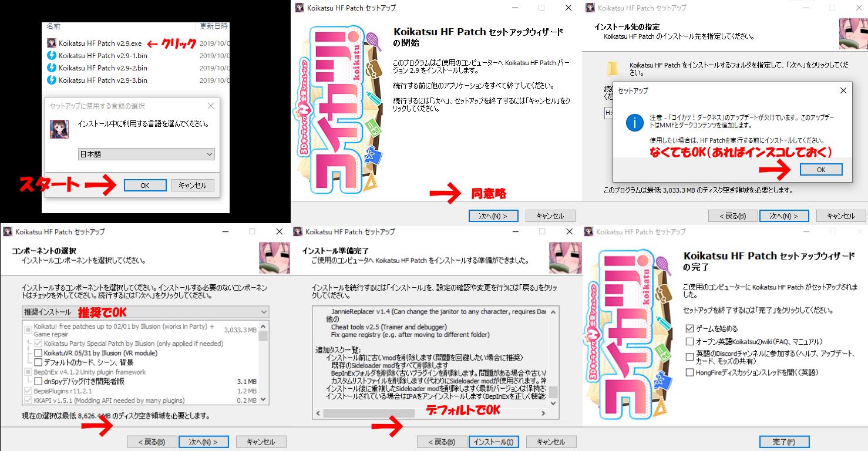The width and height of the screenshot is (868, 451).
Task: Click OK in the language selection dialog
Action: click(x=145, y=185)
